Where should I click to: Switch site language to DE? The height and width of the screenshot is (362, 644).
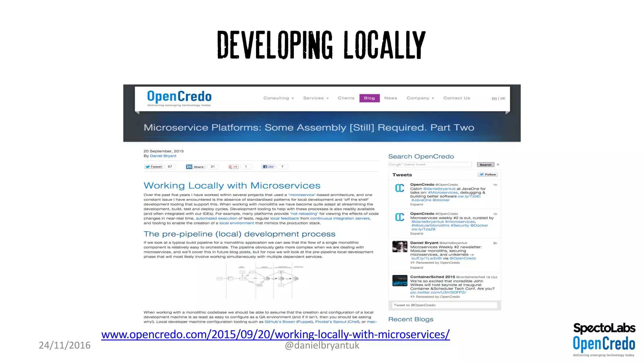tap(503, 98)
